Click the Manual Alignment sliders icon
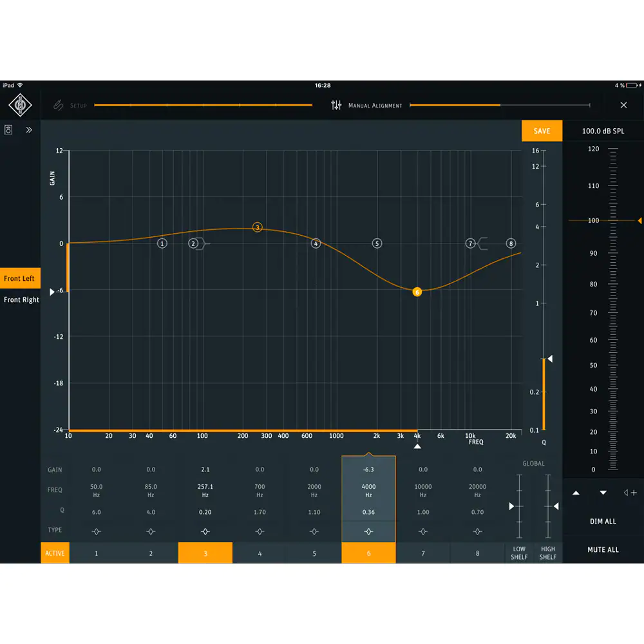The height and width of the screenshot is (644, 644). [336, 105]
